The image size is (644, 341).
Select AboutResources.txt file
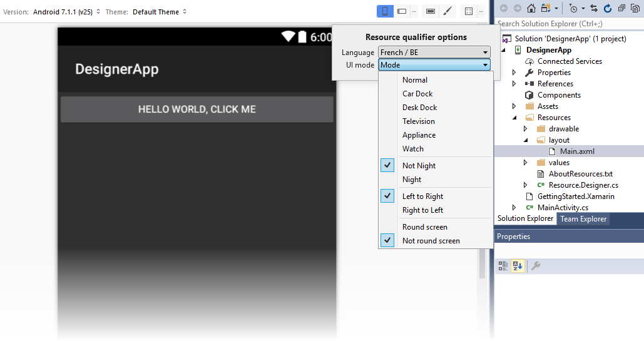coord(580,174)
